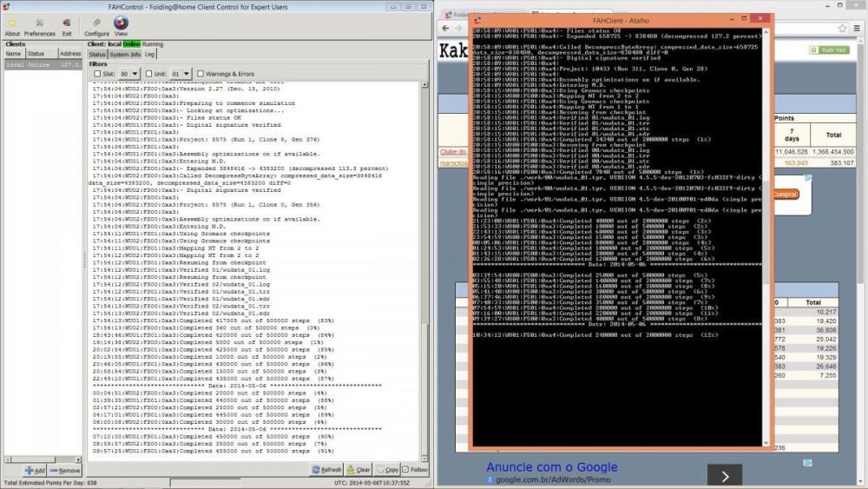Open Preferences from the toolbar
868x489 pixels.
point(39,24)
